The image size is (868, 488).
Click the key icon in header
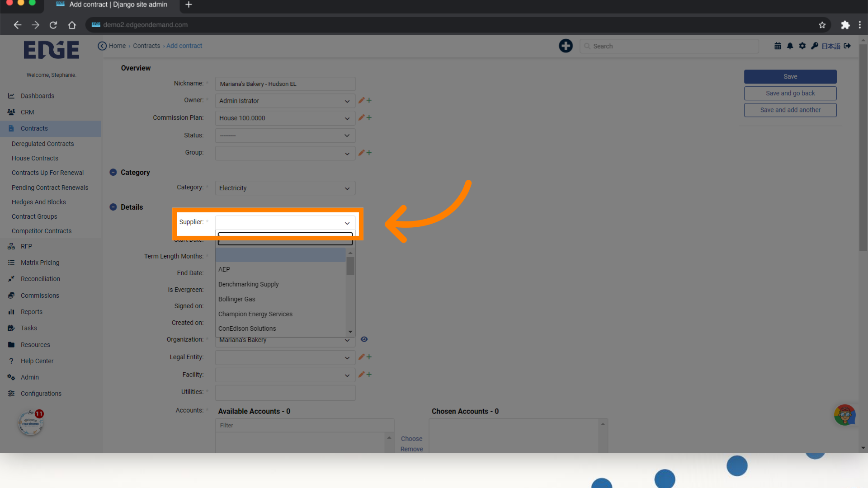(x=814, y=46)
